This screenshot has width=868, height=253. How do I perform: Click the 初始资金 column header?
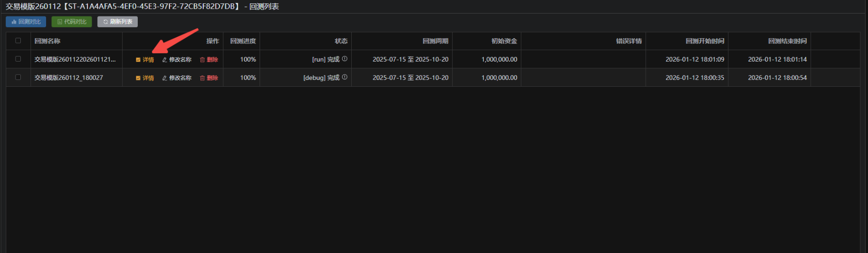click(504, 41)
